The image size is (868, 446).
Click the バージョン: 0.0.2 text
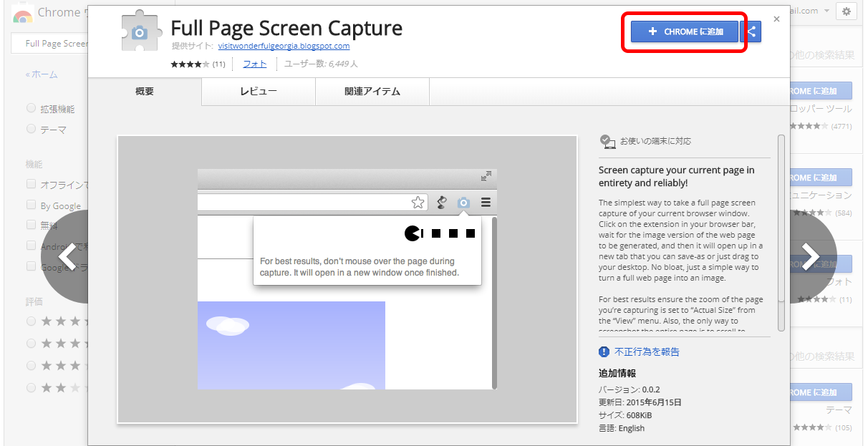click(x=629, y=389)
